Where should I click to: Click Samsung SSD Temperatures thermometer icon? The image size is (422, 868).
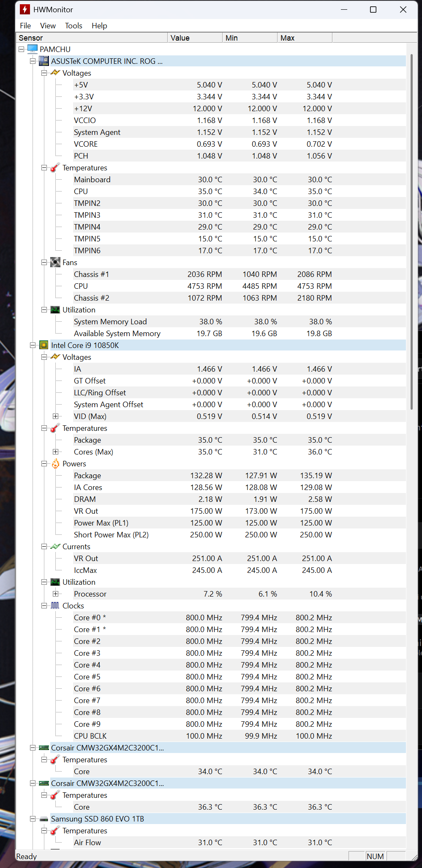(55, 830)
